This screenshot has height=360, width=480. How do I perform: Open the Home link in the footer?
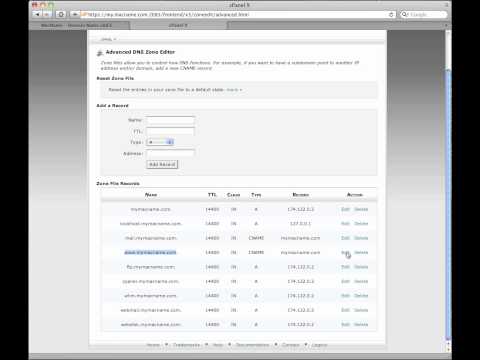[153, 345]
